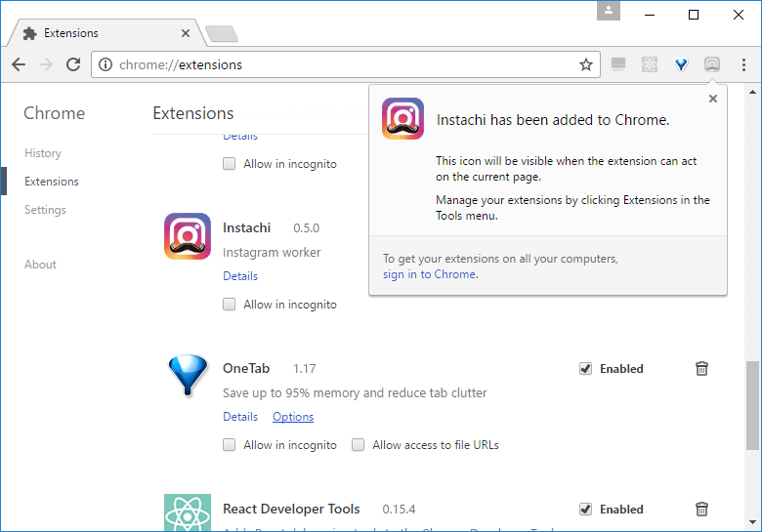The width and height of the screenshot is (762, 532).
Task: Click the scrollbar up arrow
Action: (x=752, y=92)
